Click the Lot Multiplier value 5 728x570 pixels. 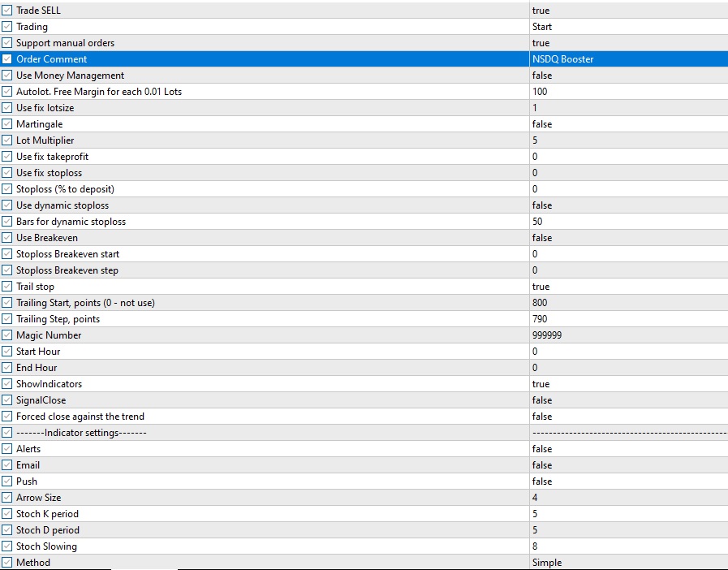(535, 140)
